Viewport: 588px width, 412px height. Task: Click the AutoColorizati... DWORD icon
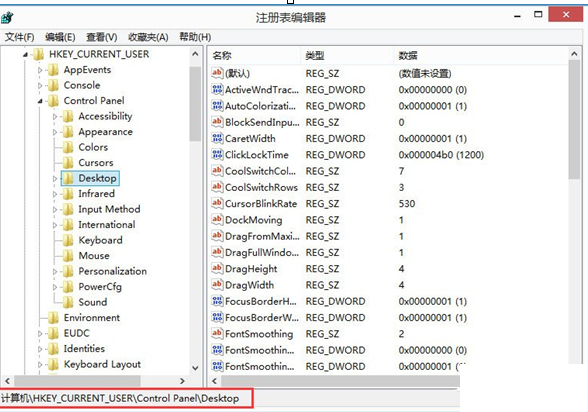pyautogui.click(x=217, y=105)
